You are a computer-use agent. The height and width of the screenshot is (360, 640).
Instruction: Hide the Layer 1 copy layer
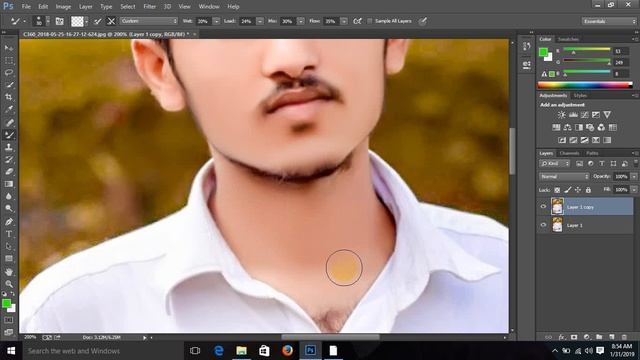[543, 207]
